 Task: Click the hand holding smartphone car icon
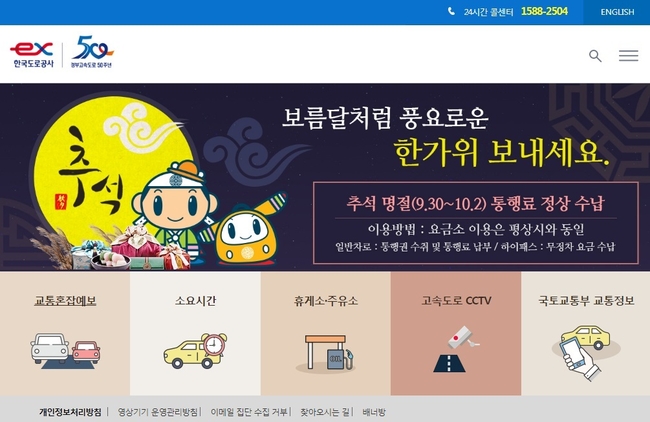(586, 352)
